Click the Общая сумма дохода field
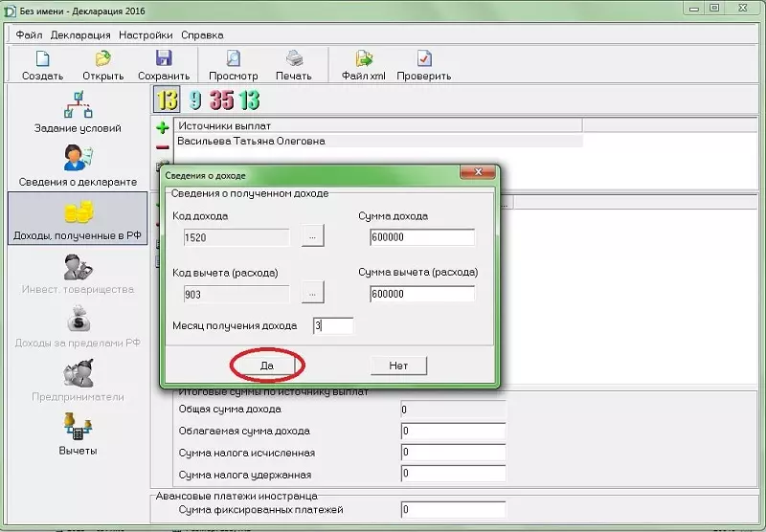 453,409
